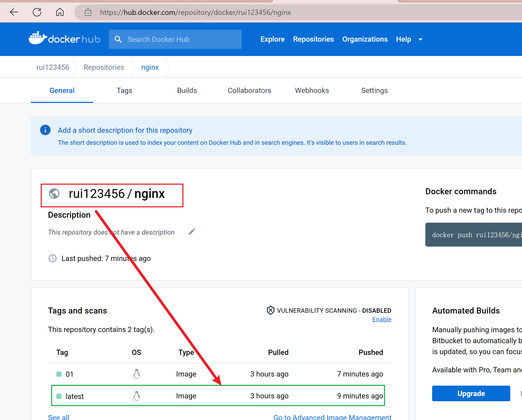Click the vulnerability scanning shield icon
This screenshot has height=420, width=522.
[x=271, y=310]
